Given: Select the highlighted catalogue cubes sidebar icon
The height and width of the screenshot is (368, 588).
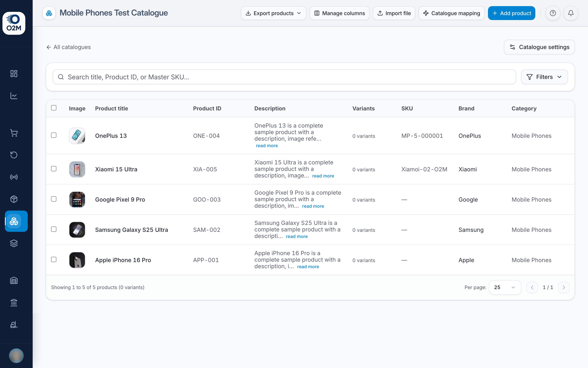Looking at the screenshot, I should (x=16, y=221).
